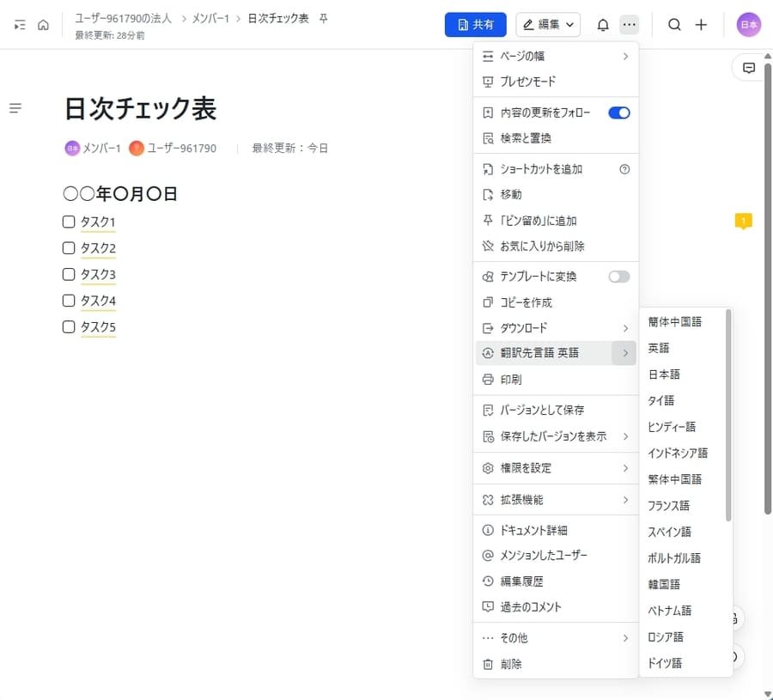The width and height of the screenshot is (773, 700).
Task: Click the 日本 user avatar icon
Action: pos(748,25)
